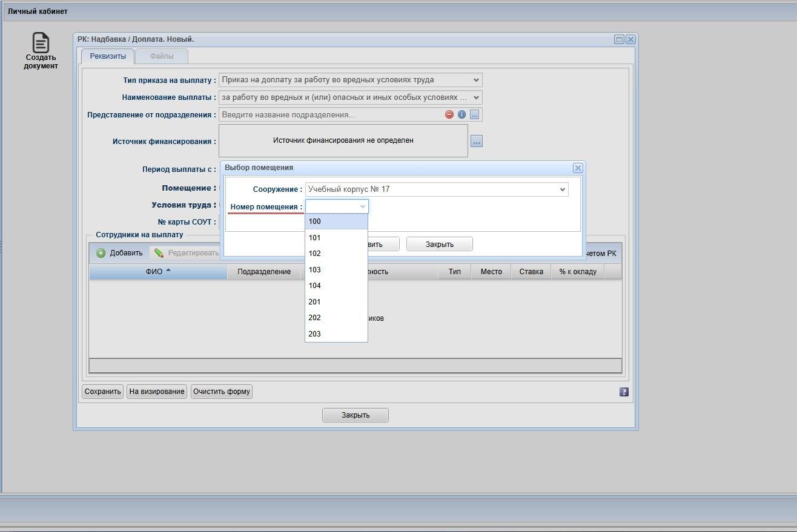Maximize the Надбавка / Доплата window

(619, 39)
